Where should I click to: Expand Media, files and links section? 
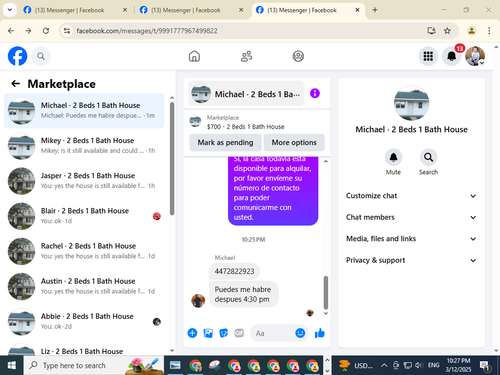point(411,239)
